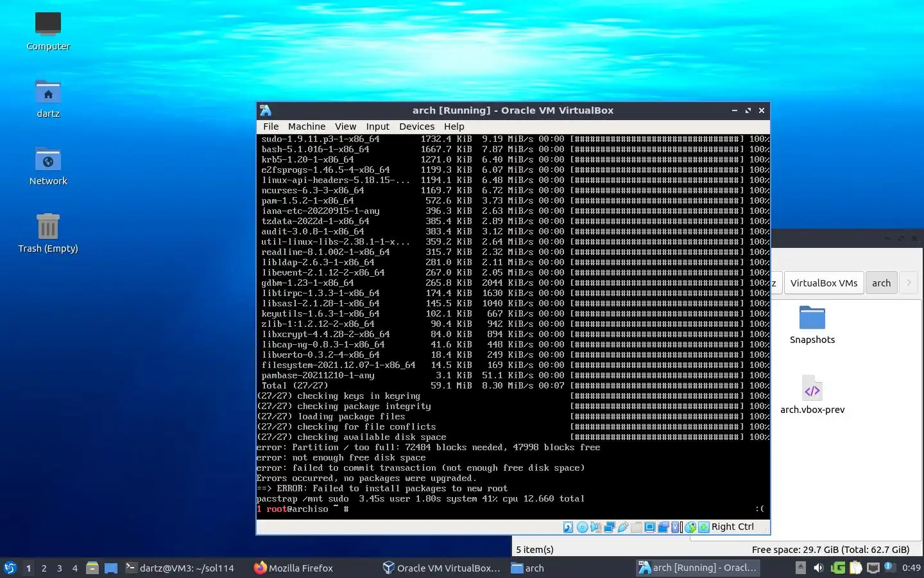Click the arch breadcrumb button
The image size is (924, 578).
point(881,283)
